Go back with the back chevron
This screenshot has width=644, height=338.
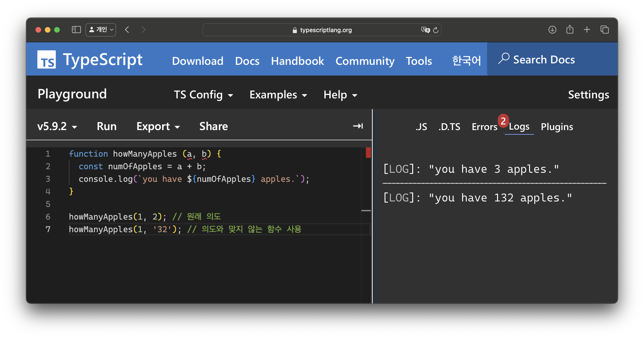pyautogui.click(x=127, y=30)
